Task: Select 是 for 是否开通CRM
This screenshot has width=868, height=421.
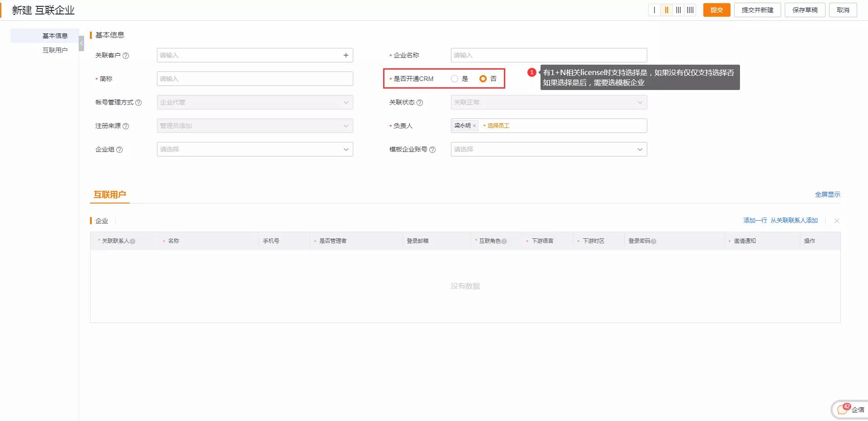Action: click(455, 79)
